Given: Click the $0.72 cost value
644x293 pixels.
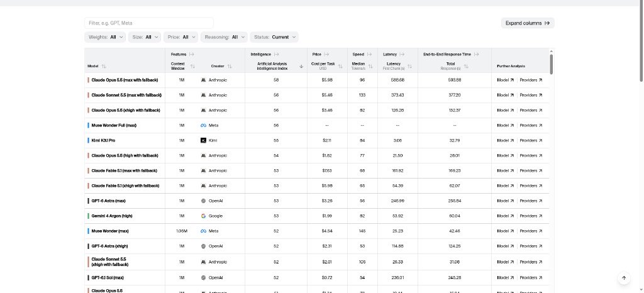Looking at the screenshot, I should [327, 278].
